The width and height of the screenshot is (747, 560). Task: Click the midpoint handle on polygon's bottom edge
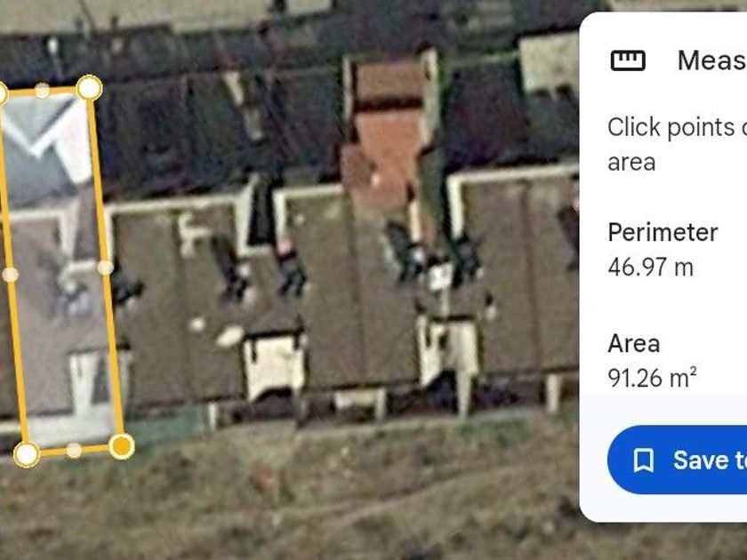click(x=74, y=450)
